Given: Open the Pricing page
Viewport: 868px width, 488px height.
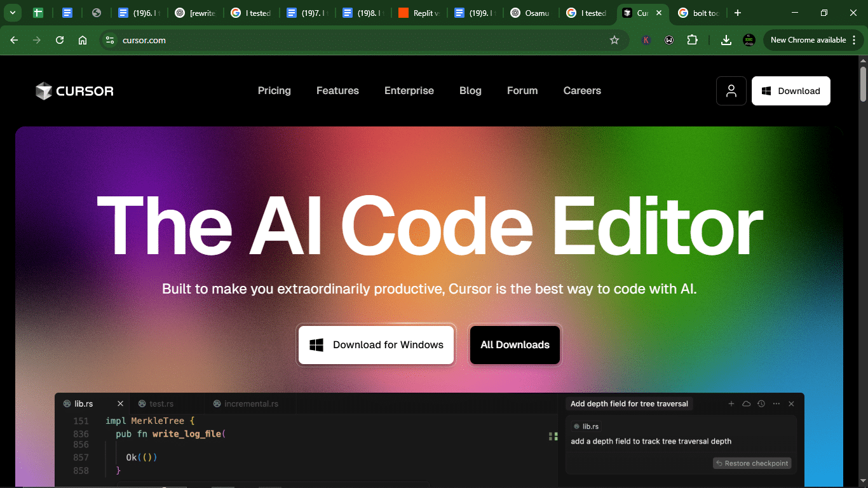Looking at the screenshot, I should click(275, 91).
